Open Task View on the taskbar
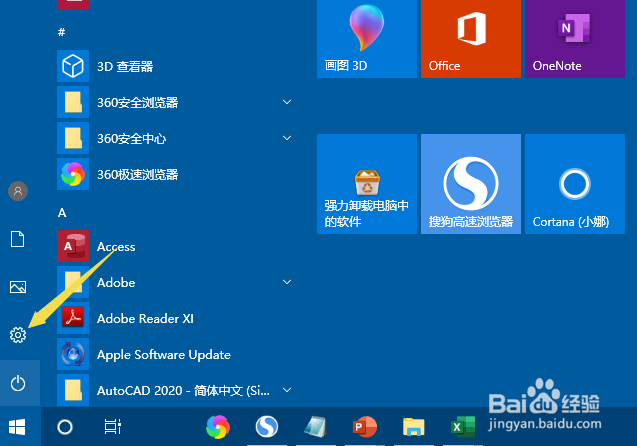The height and width of the screenshot is (446, 637). coord(113,427)
